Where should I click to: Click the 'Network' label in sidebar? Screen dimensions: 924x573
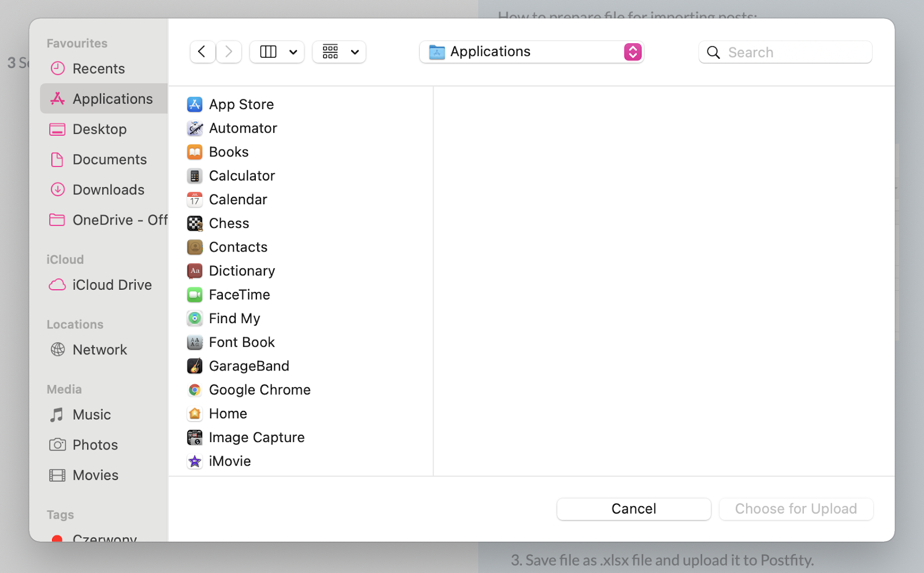click(100, 350)
